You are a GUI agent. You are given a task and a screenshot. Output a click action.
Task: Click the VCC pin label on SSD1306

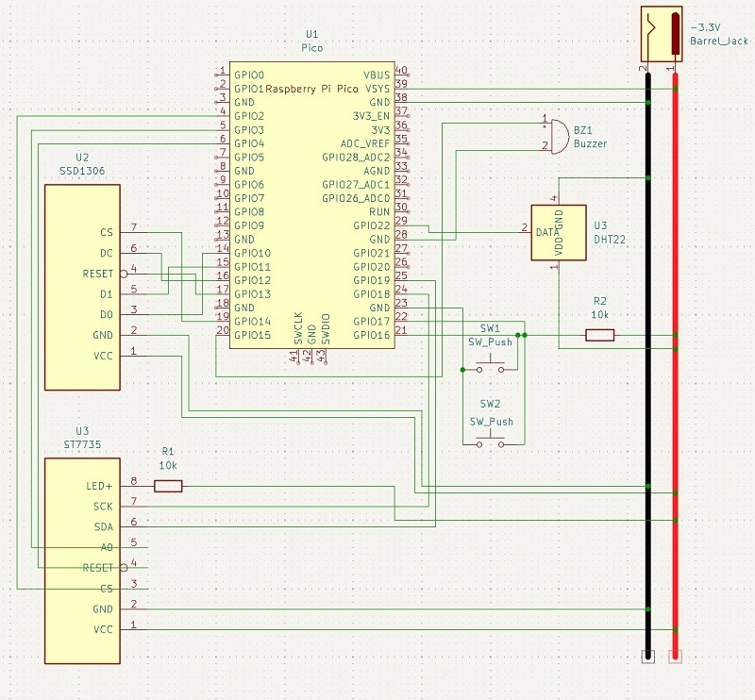click(x=103, y=356)
